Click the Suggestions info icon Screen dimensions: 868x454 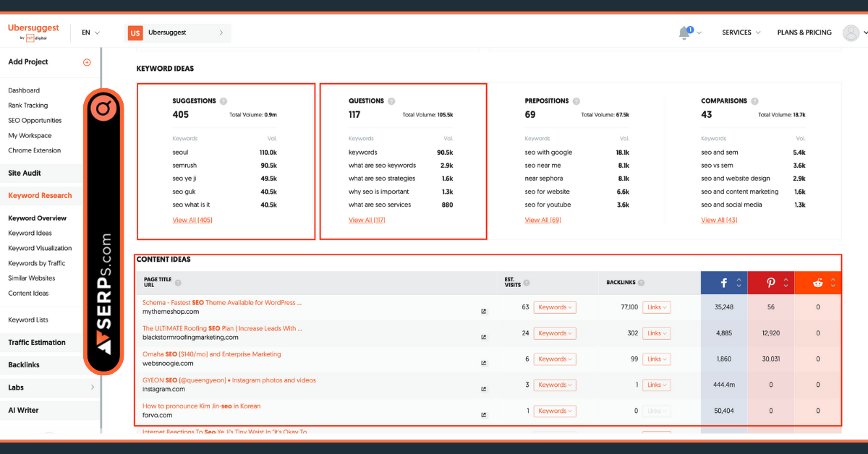point(224,101)
